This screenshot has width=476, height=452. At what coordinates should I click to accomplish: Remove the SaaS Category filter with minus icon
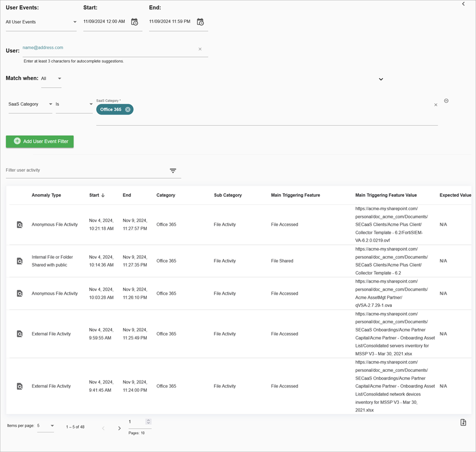(446, 100)
